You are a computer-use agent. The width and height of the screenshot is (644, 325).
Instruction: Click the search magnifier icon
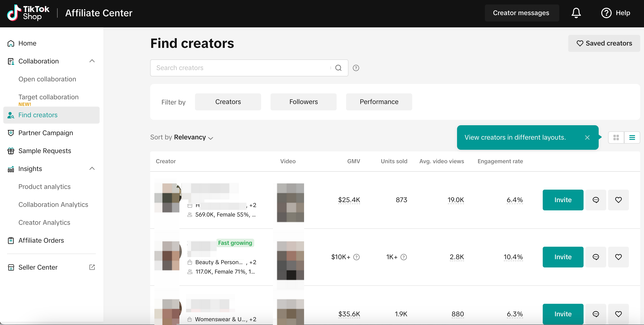(x=338, y=68)
